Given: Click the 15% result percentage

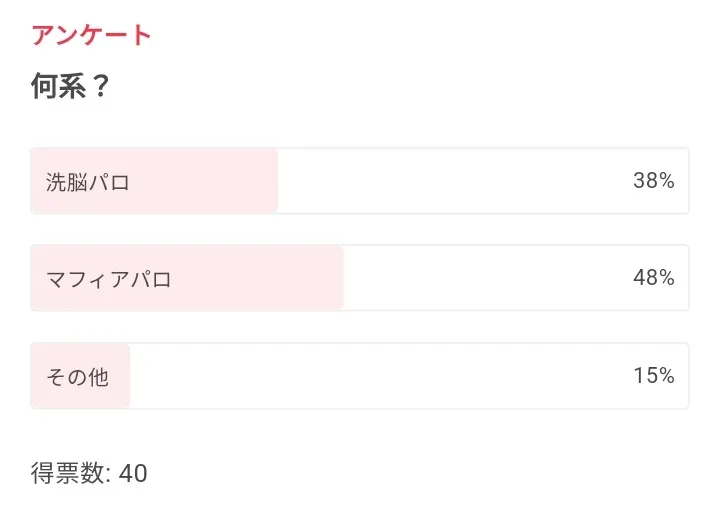Looking at the screenshot, I should point(653,376).
